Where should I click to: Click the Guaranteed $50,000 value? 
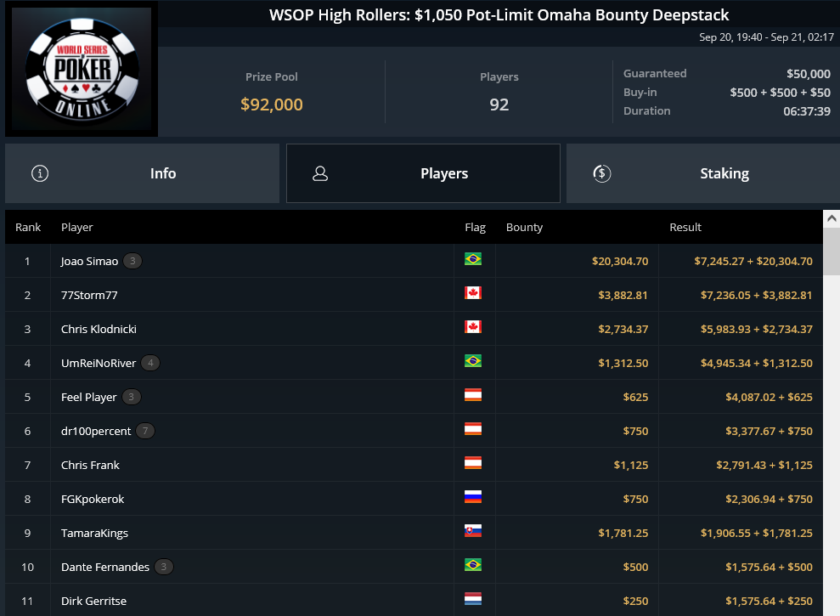coord(809,74)
